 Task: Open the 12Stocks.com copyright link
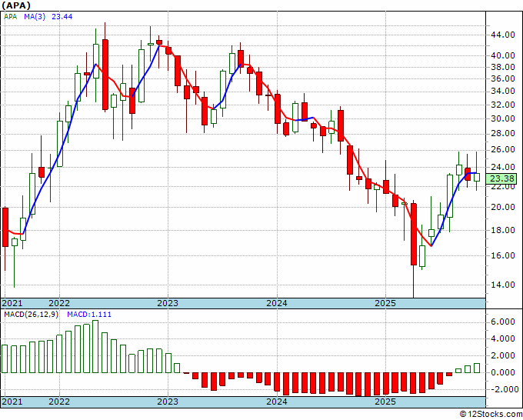491,415
